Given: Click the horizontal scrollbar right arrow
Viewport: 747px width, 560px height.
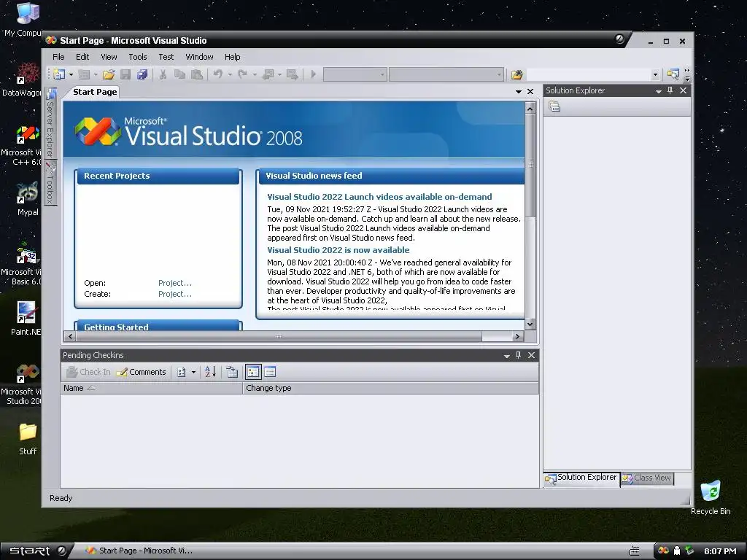Looking at the screenshot, I should [518, 336].
